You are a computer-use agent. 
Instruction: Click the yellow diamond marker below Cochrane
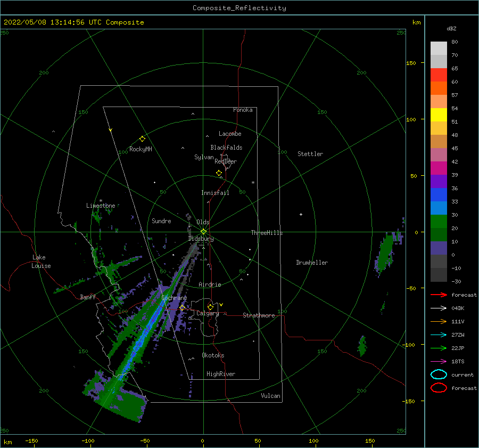pyautogui.click(x=182, y=307)
